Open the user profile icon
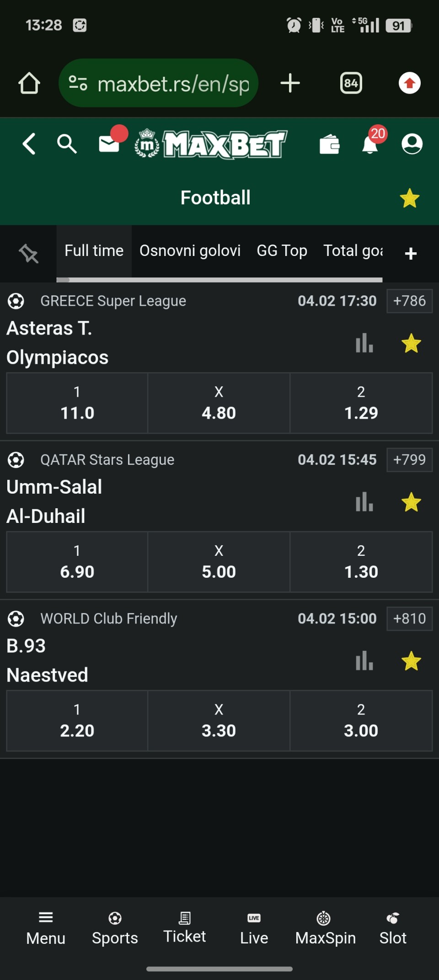 point(412,144)
